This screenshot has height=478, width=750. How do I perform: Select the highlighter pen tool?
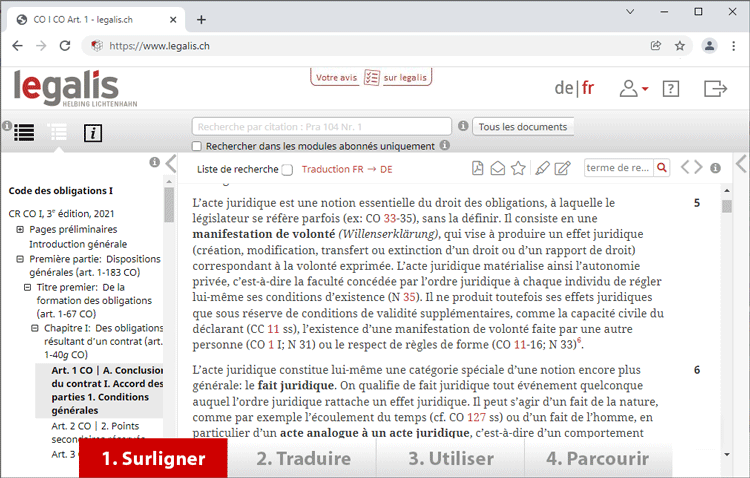[x=541, y=168]
